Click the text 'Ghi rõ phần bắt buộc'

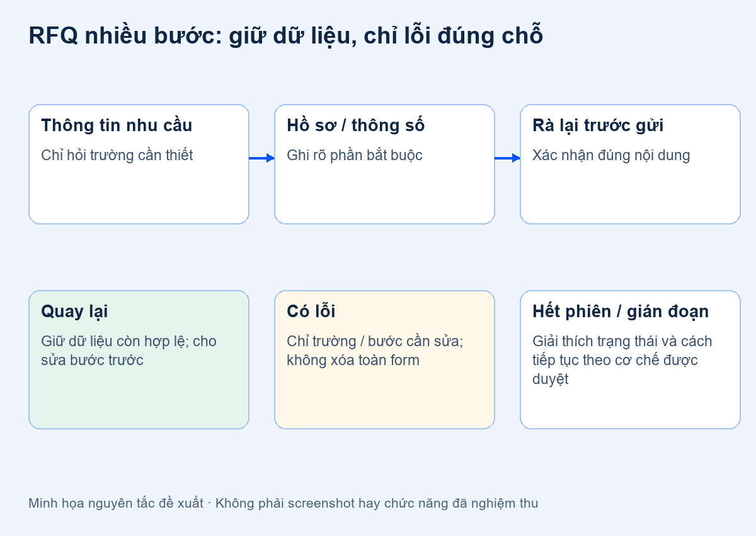[355, 155]
